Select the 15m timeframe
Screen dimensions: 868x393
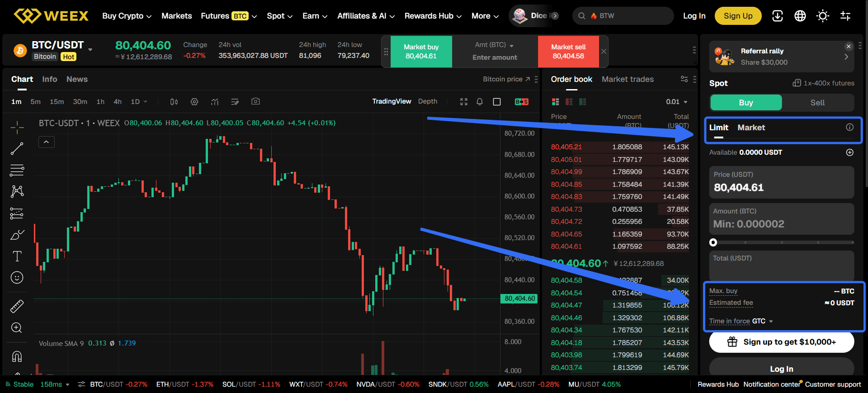point(57,102)
